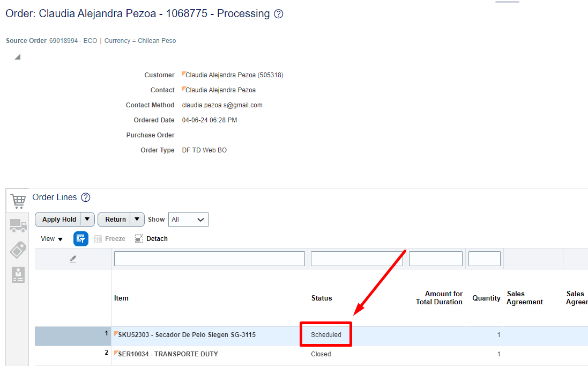Viewport: 588px width, 366px height.
Task: Open help icon next to the order title
Action: (x=278, y=14)
